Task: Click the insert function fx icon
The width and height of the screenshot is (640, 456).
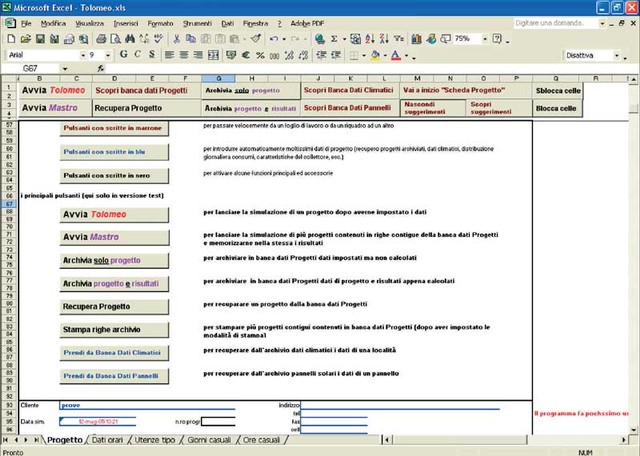Action: [x=100, y=69]
